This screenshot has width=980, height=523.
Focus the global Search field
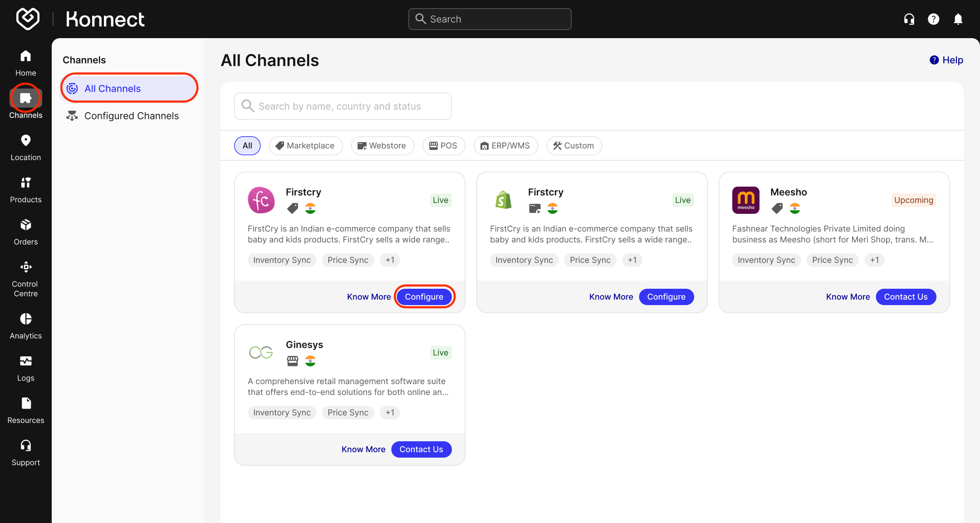490,19
